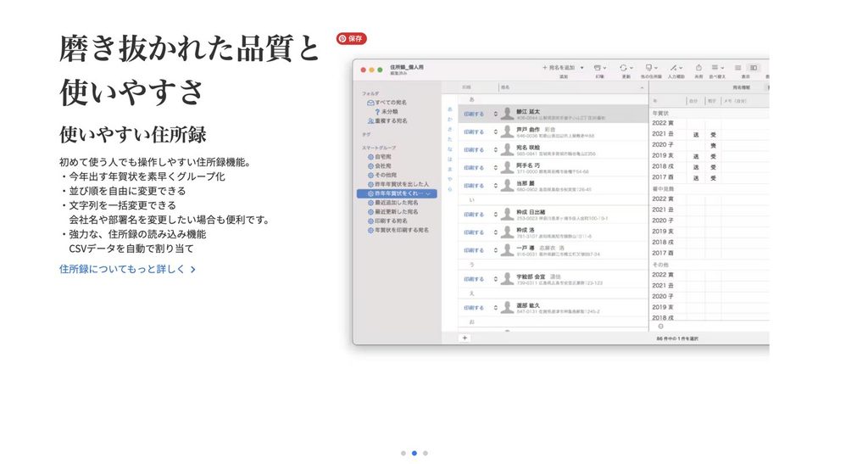Click the sort arrow in 姓名 header
The height and width of the screenshot is (464, 868).
(643, 87)
